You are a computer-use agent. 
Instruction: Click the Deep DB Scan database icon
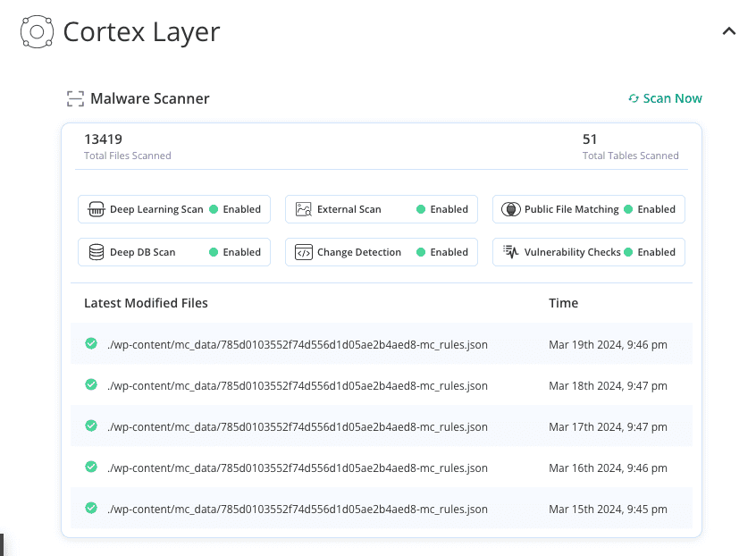coord(97,252)
